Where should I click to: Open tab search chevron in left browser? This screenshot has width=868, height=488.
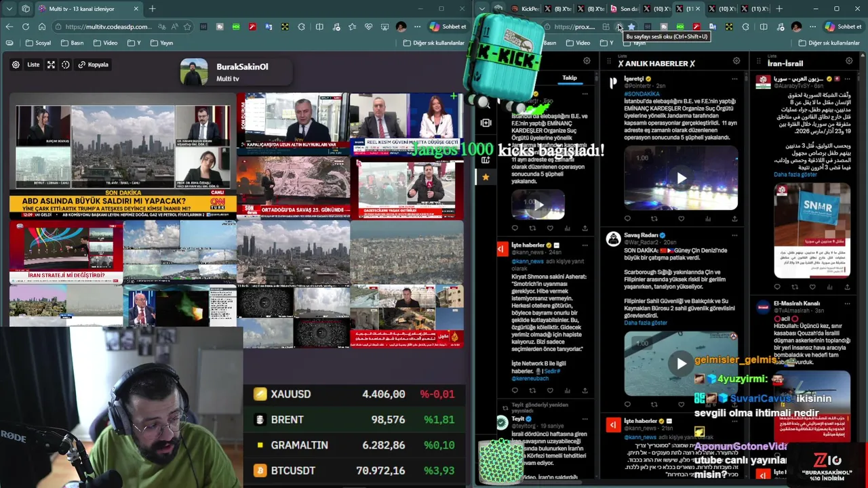[x=8, y=9]
